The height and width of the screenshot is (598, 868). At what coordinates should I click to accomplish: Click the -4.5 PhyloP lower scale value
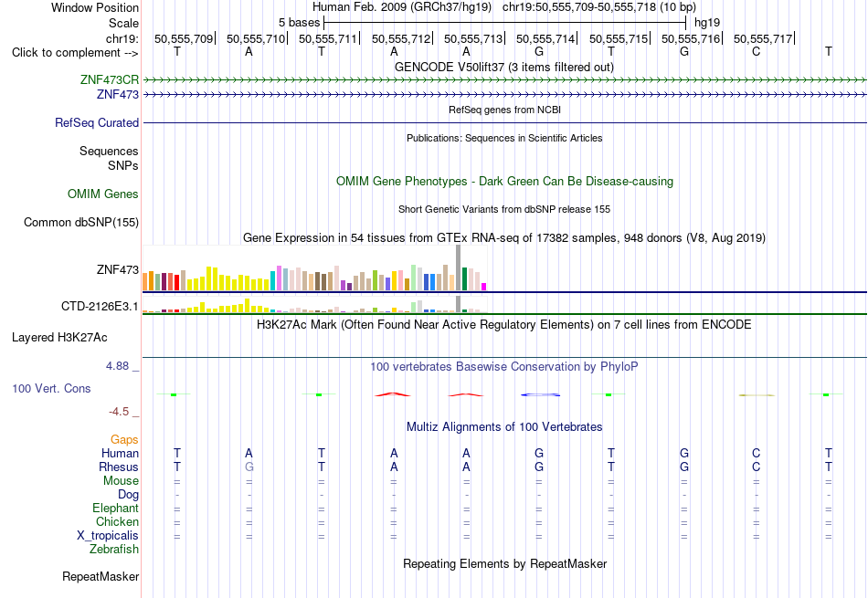point(119,411)
